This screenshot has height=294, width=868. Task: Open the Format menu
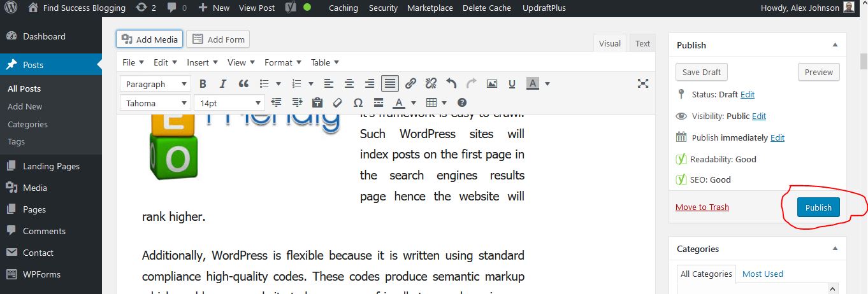(283, 62)
